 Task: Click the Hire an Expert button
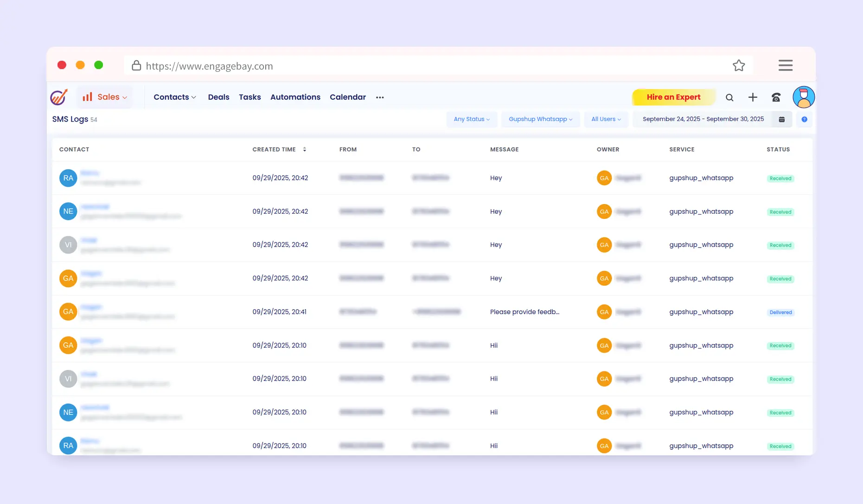673,97
